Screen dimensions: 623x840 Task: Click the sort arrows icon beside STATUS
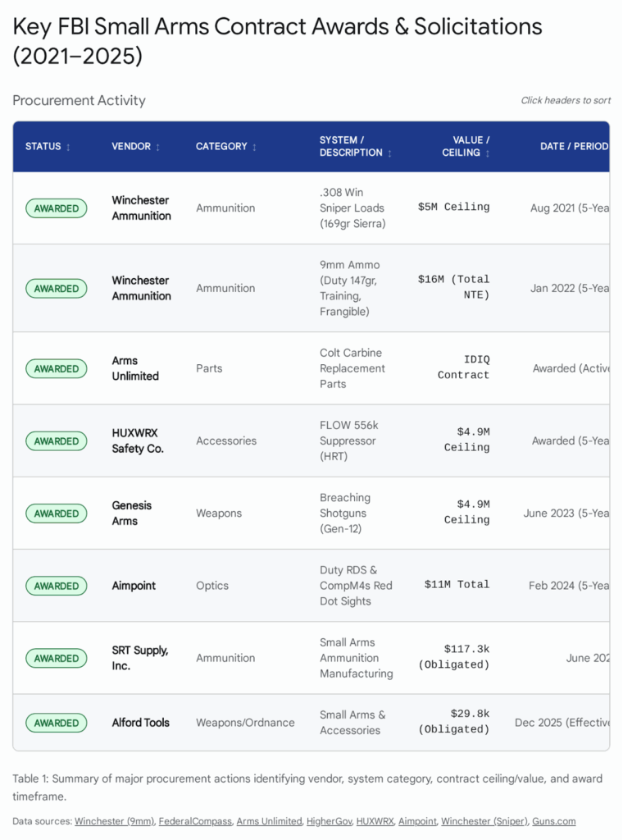coord(68,147)
